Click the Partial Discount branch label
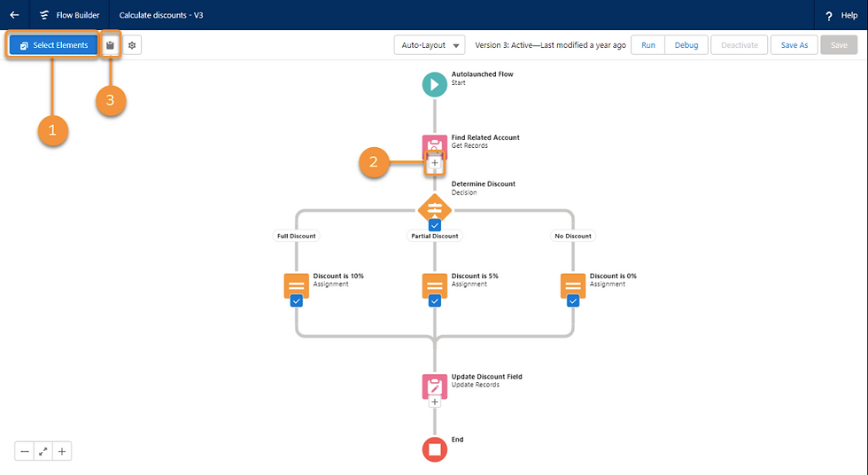 click(435, 236)
